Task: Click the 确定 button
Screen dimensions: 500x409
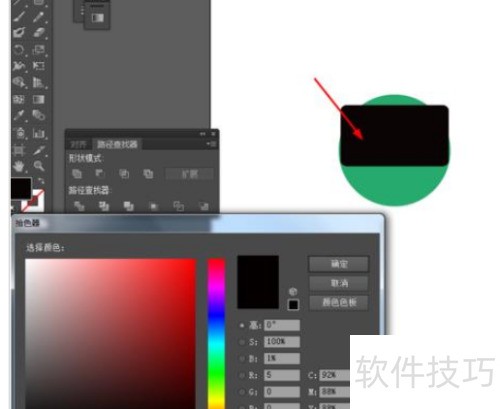Action: [x=339, y=264]
